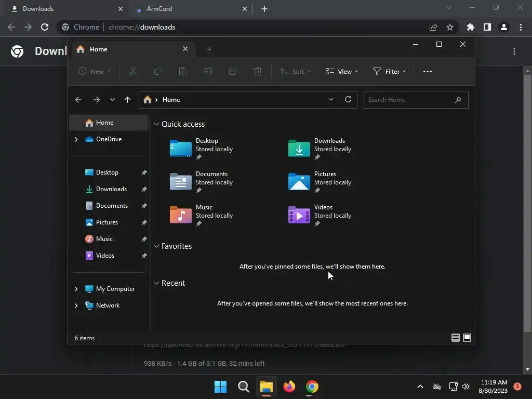Select Music in the navigation pane
Viewport: 532px width, 399px height.
coord(109,239)
